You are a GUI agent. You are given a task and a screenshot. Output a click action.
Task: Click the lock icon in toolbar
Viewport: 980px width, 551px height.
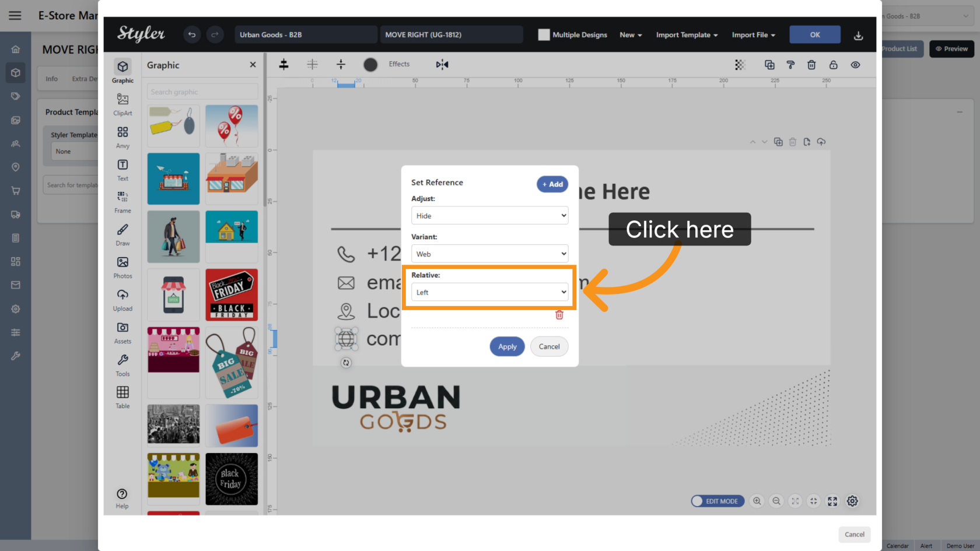click(833, 65)
